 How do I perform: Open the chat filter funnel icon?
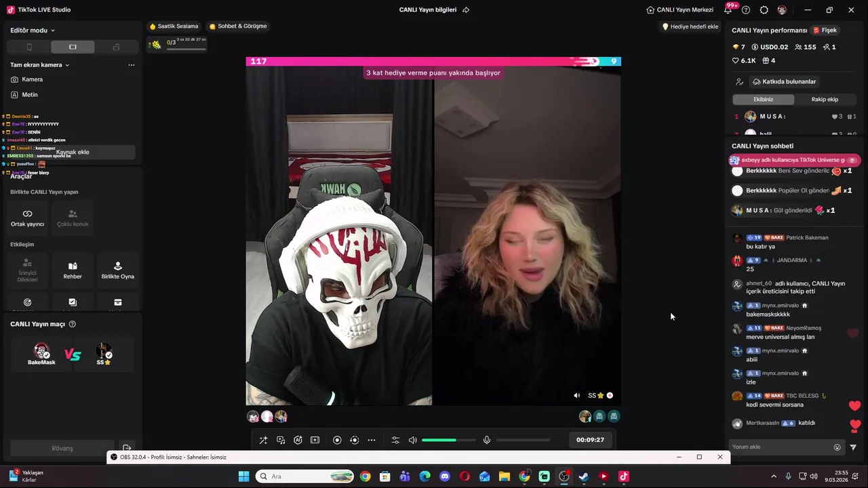click(x=853, y=447)
